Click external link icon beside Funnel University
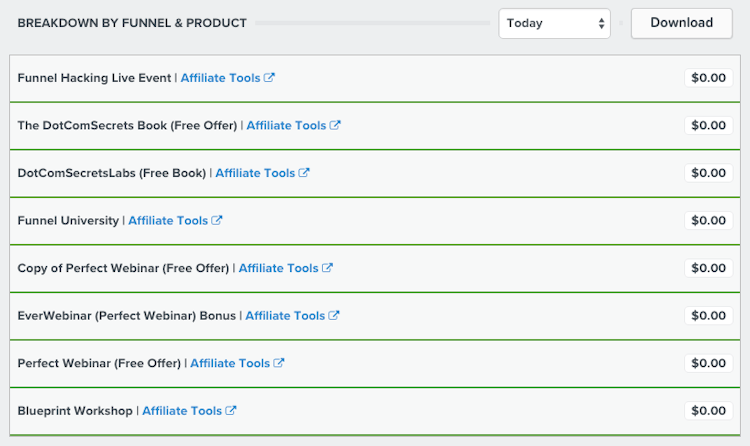The image size is (750, 446). pos(218,221)
